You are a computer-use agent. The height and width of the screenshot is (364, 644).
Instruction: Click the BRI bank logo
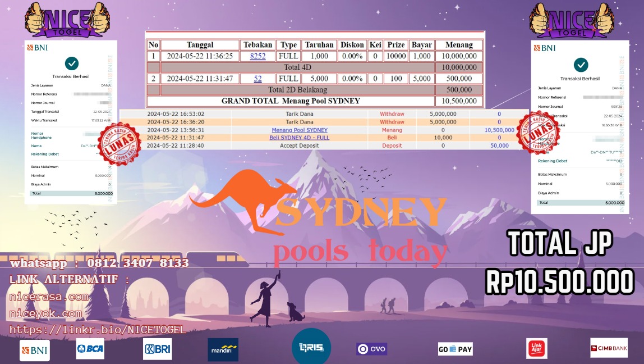[x=157, y=349]
